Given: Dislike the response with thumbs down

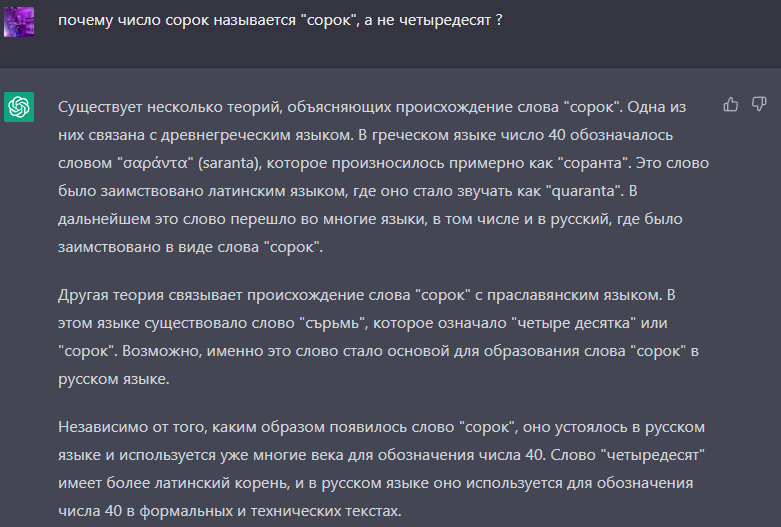Looking at the screenshot, I should tap(759, 104).
